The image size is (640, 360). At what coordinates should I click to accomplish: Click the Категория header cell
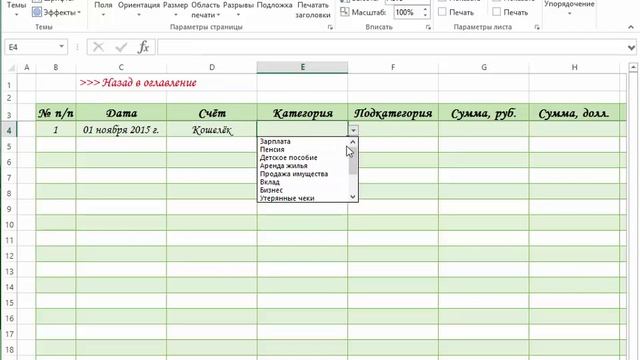pos(302,113)
